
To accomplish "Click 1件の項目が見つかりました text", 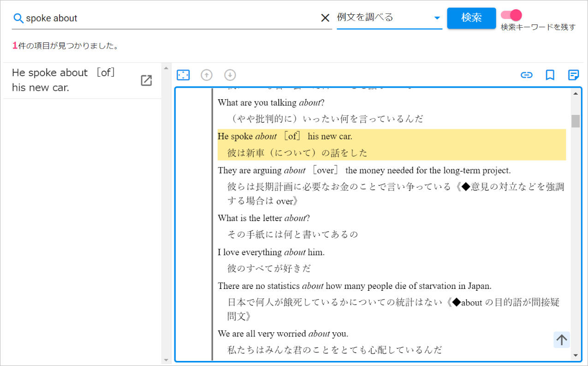I will pos(66,46).
